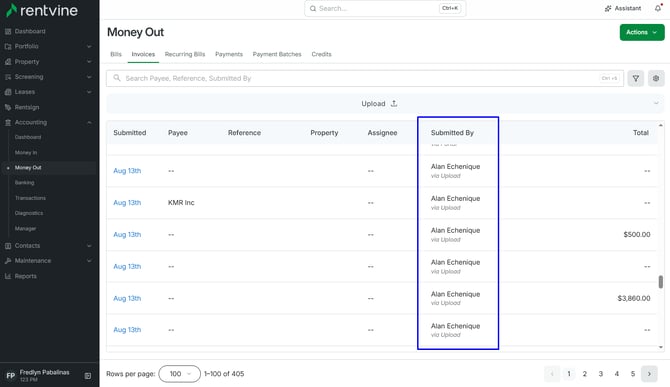Click Search Payee, Reference, Submitted By field
The image size is (670, 387).
point(364,78)
